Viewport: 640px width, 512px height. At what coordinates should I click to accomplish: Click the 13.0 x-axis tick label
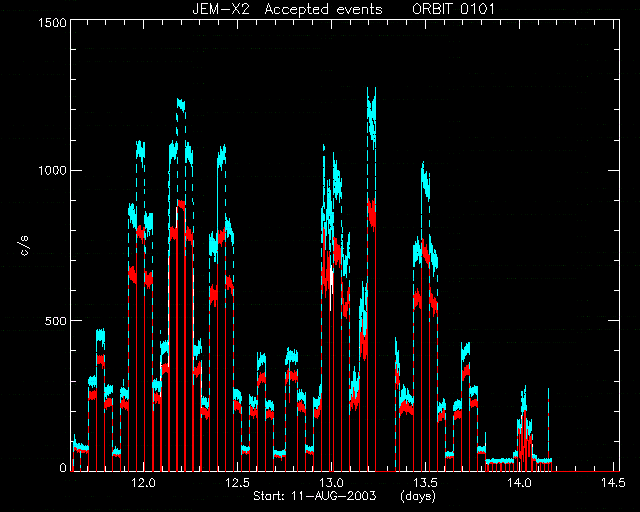331,483
